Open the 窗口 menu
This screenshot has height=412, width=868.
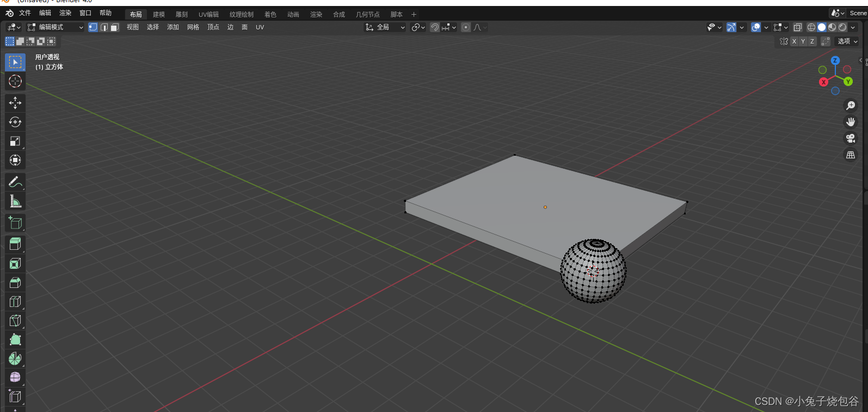pos(85,13)
